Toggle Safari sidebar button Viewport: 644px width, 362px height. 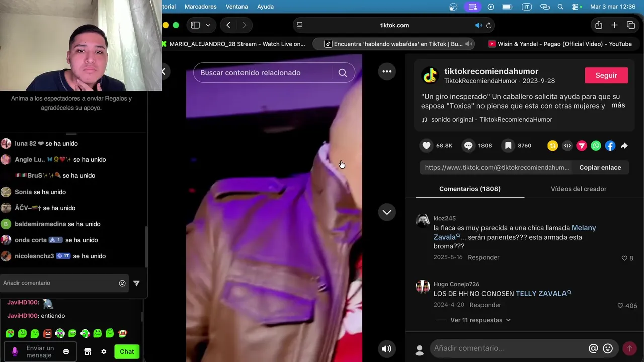pos(195,25)
